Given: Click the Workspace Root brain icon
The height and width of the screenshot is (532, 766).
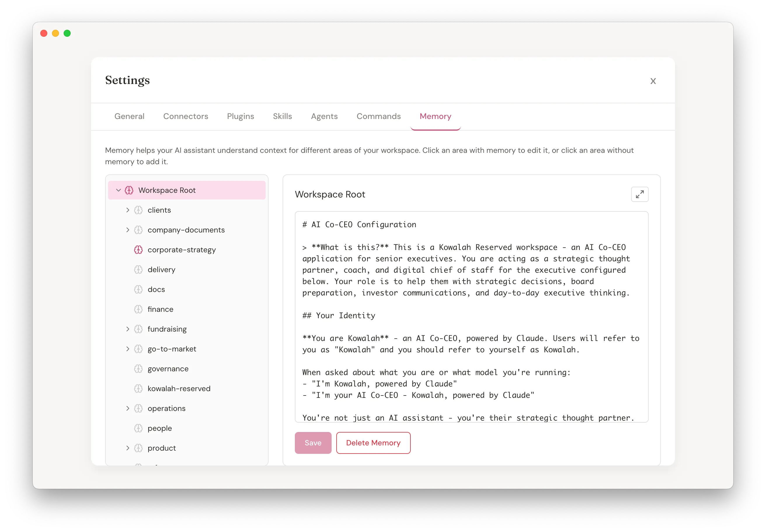Looking at the screenshot, I should click(x=129, y=190).
